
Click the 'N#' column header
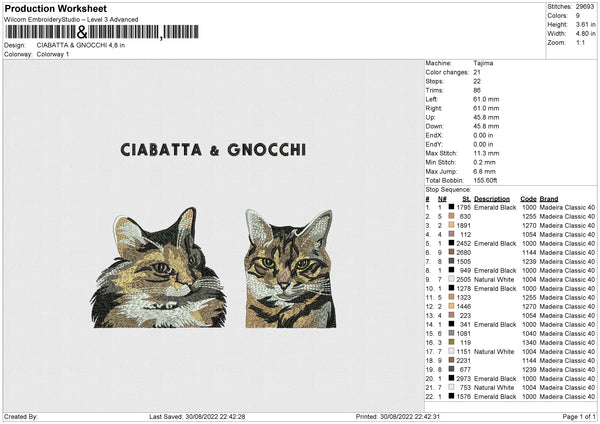[442, 199]
